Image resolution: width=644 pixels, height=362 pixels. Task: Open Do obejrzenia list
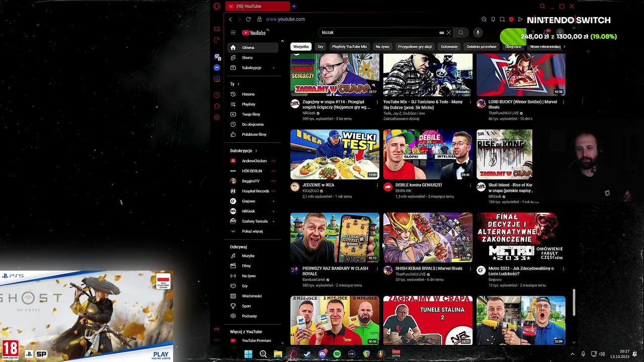point(252,124)
